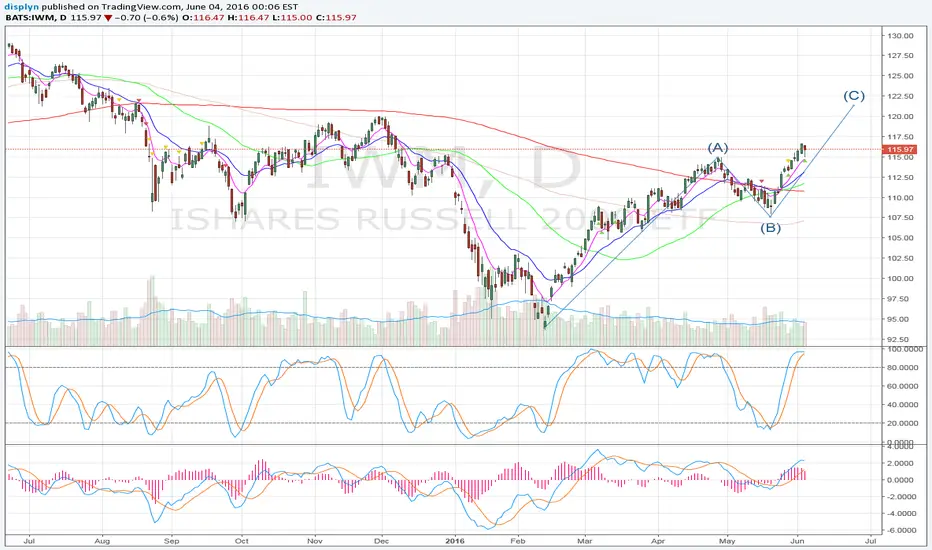Click the Apr date axis label
Image resolution: width=932 pixels, height=550 pixels.
pos(657,541)
